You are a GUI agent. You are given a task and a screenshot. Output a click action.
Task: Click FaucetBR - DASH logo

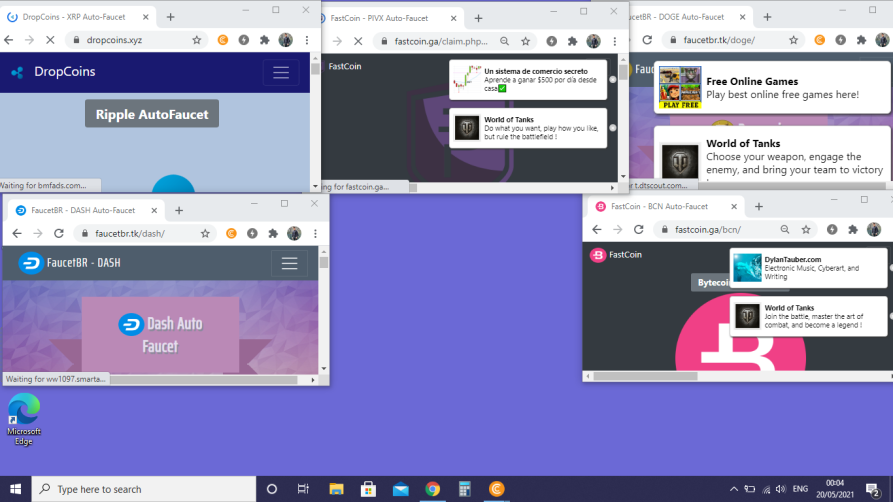[x=69, y=263]
